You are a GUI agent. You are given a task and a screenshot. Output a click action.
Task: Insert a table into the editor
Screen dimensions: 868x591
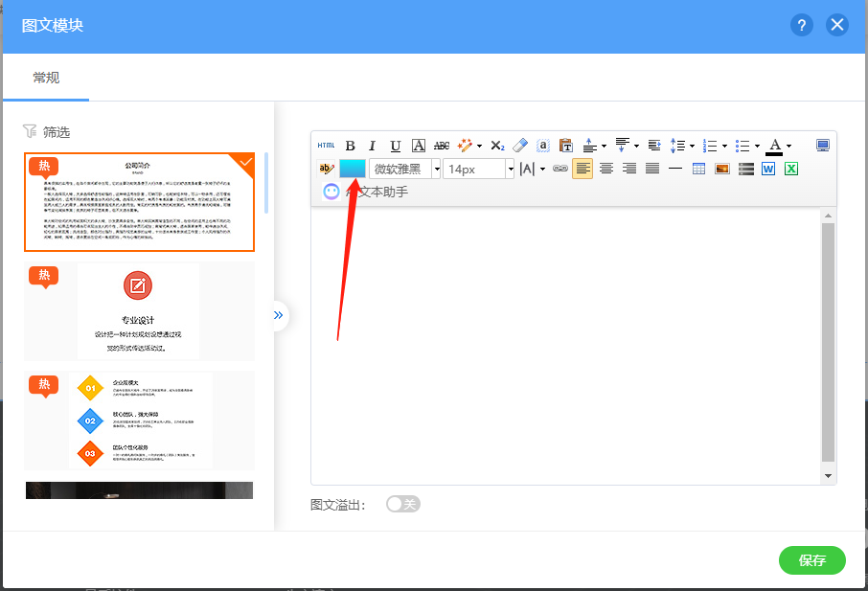tap(698, 169)
